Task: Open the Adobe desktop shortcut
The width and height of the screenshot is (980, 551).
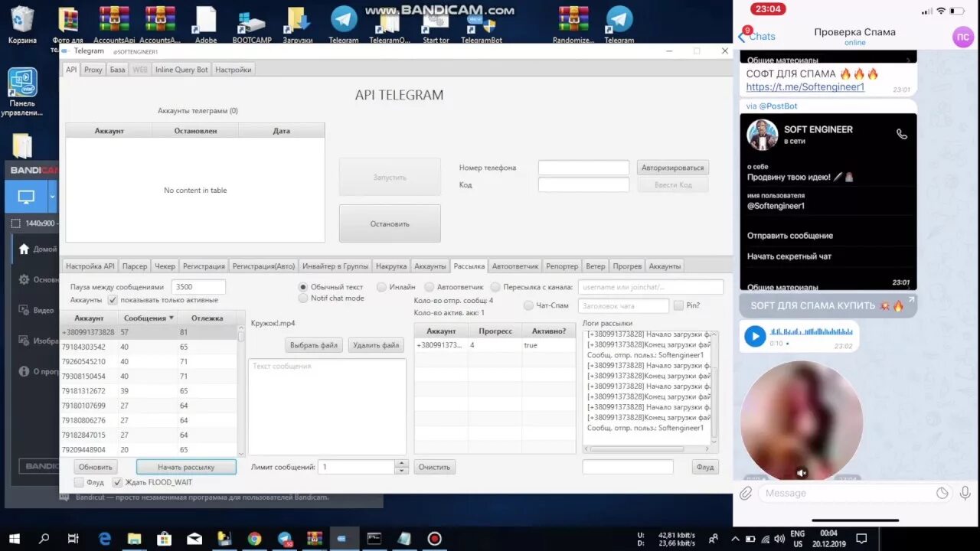Action: 206,23
